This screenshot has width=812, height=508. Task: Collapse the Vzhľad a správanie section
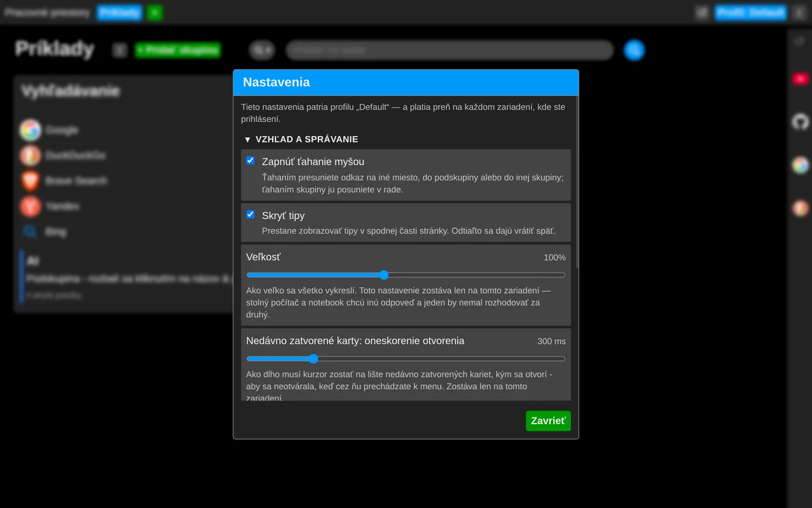(301, 139)
